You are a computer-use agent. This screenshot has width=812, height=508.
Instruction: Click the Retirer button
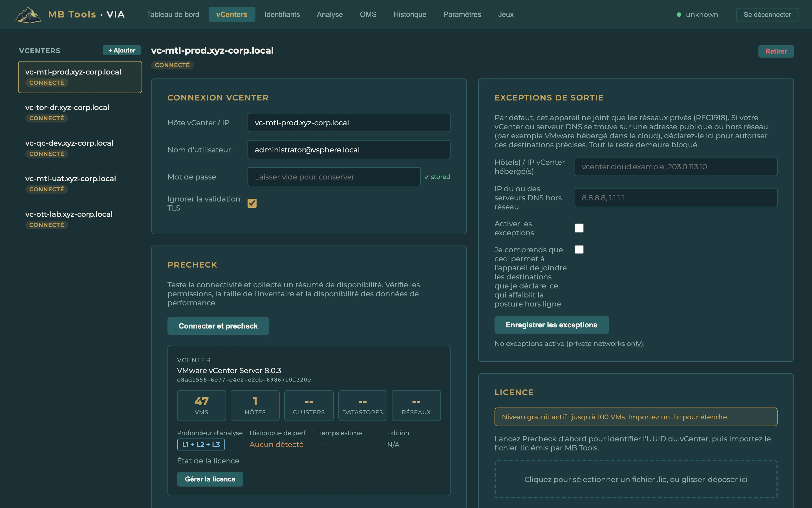[776, 51]
